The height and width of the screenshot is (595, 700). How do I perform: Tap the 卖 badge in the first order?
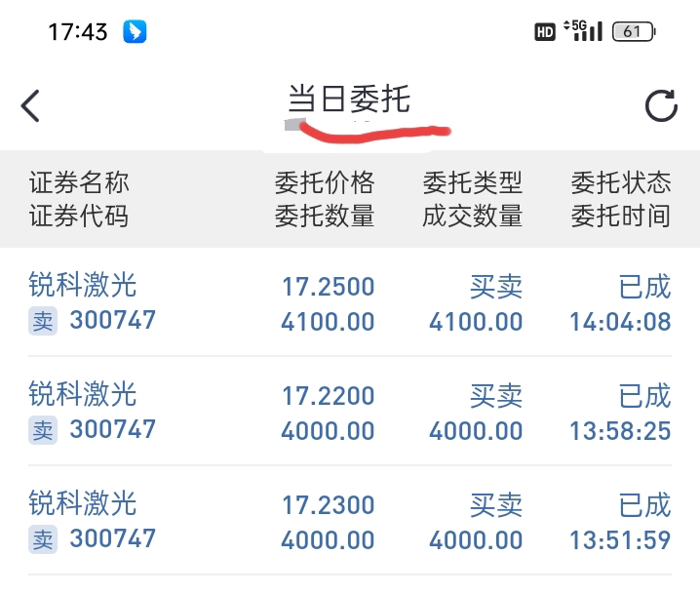[x=43, y=321]
